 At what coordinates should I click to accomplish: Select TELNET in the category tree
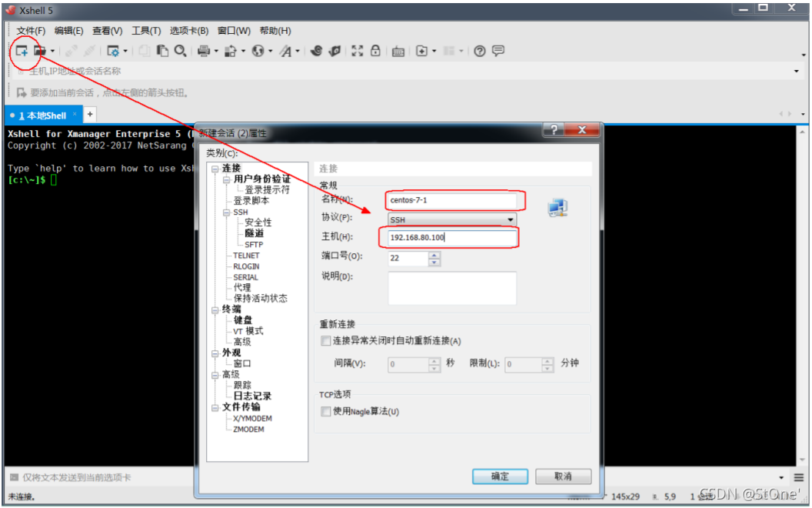pyautogui.click(x=247, y=256)
